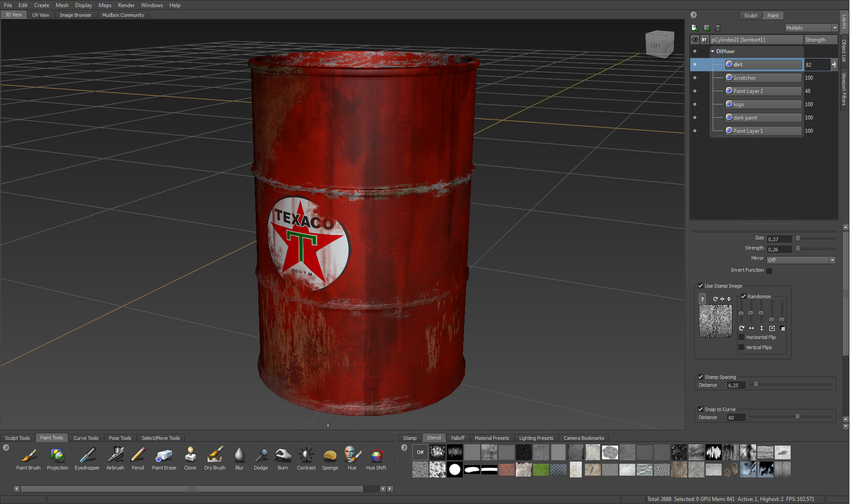The image size is (853, 504).
Task: Select the brick pattern stencil
Action: (x=506, y=469)
